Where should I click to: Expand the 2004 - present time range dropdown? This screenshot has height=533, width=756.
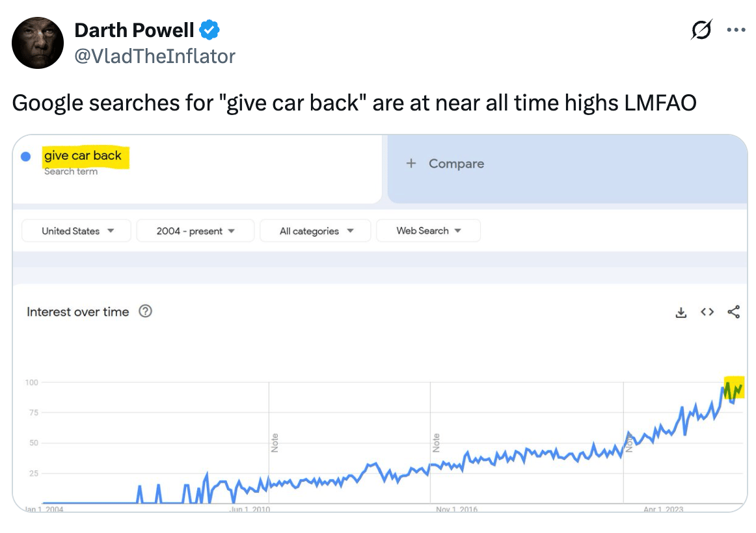point(195,231)
